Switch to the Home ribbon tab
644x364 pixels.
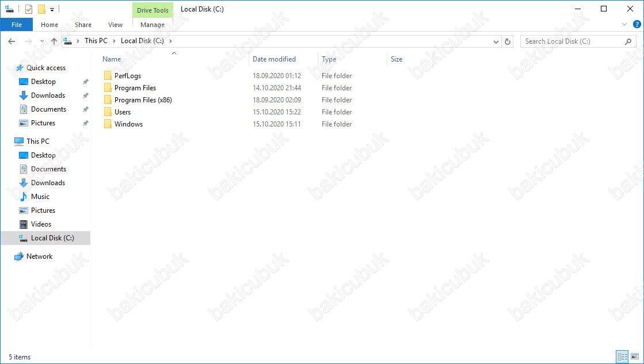(x=49, y=25)
